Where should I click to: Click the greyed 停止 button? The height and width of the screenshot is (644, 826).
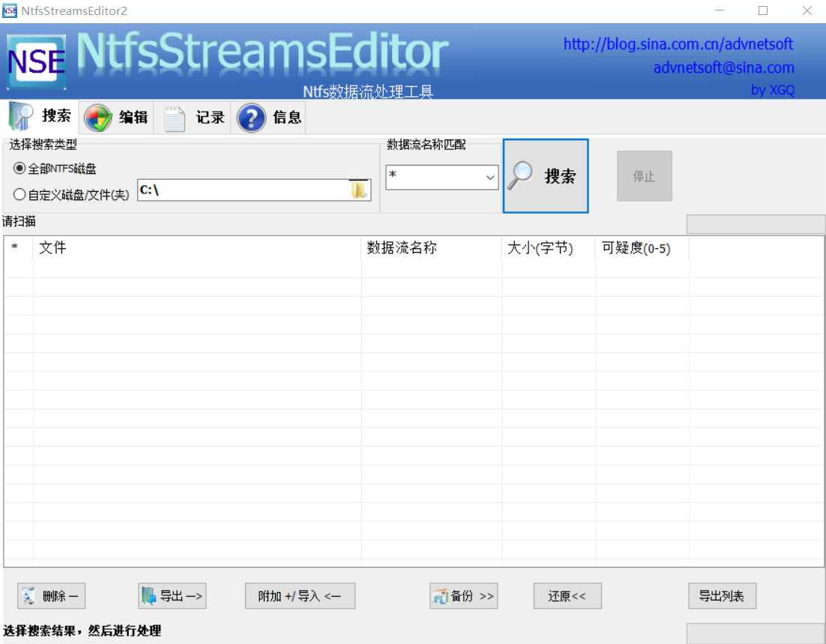[645, 176]
